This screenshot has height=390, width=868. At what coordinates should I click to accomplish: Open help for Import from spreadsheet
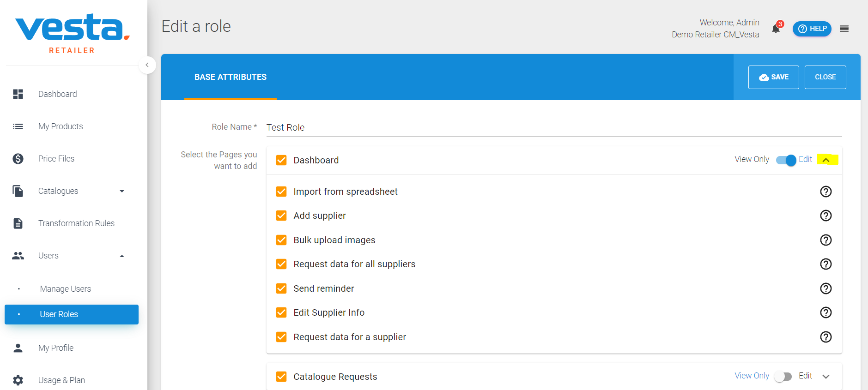826,192
